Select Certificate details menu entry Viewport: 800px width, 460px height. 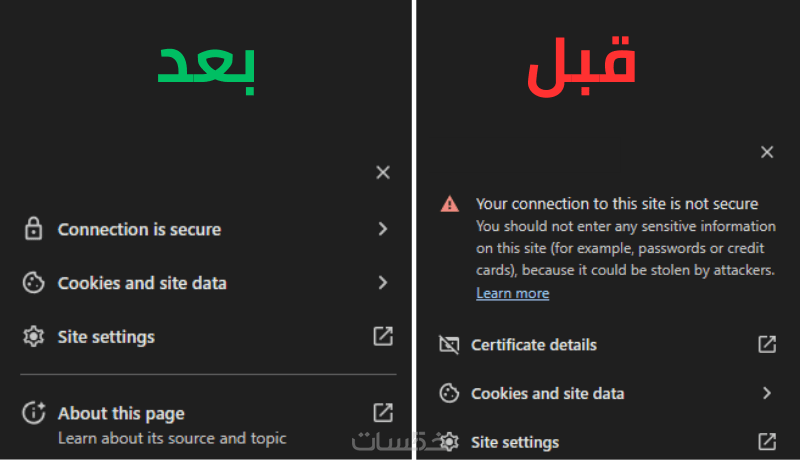tap(534, 345)
